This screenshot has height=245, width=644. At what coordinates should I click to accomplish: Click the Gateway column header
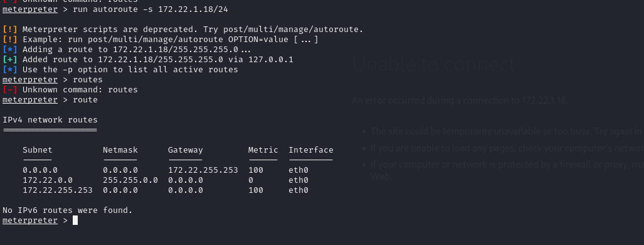tap(185, 150)
